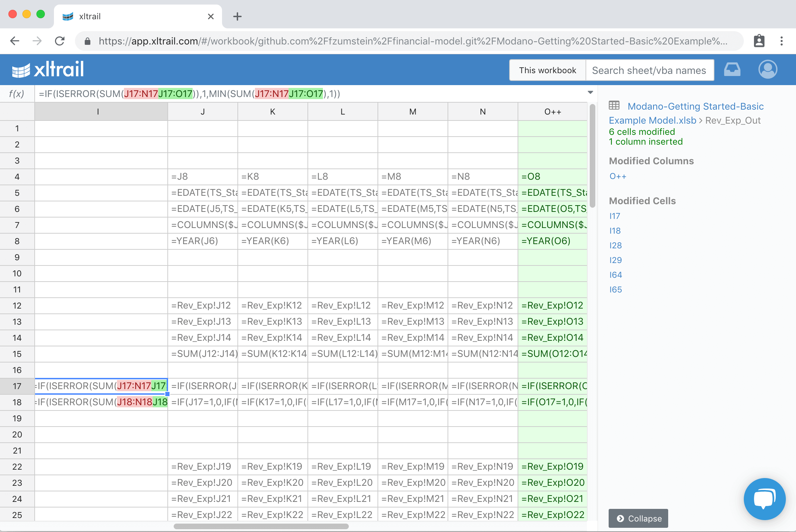Viewport: 796px width, 532px height.
Task: Go back using browser back arrow
Action: (x=15, y=41)
